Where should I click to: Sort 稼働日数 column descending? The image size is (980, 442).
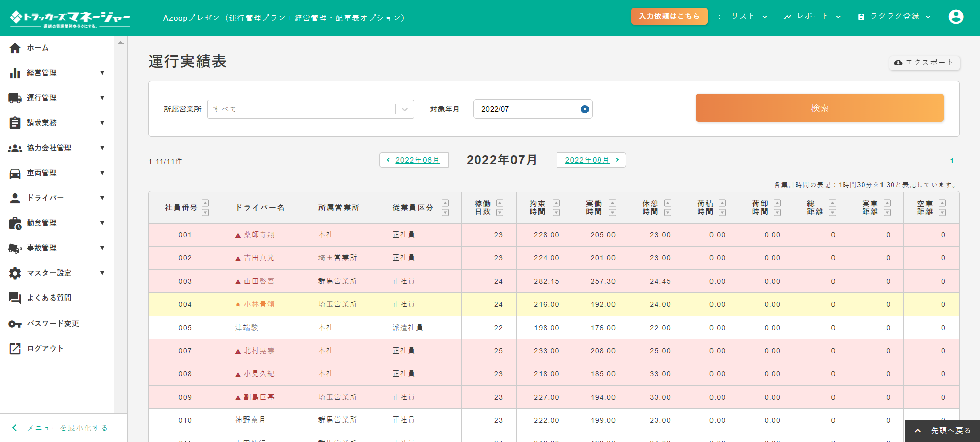[500, 213]
